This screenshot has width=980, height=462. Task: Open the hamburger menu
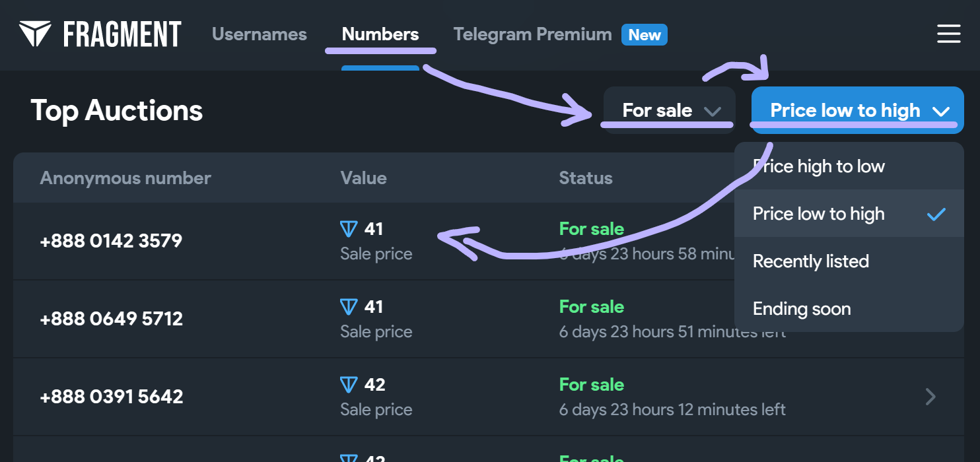(948, 34)
